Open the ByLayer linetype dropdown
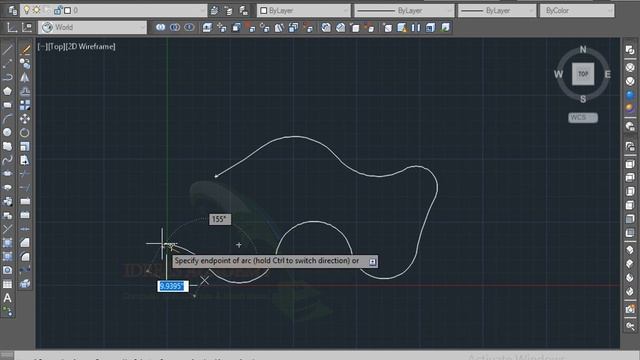640x360 pixels. pyautogui.click(x=404, y=11)
